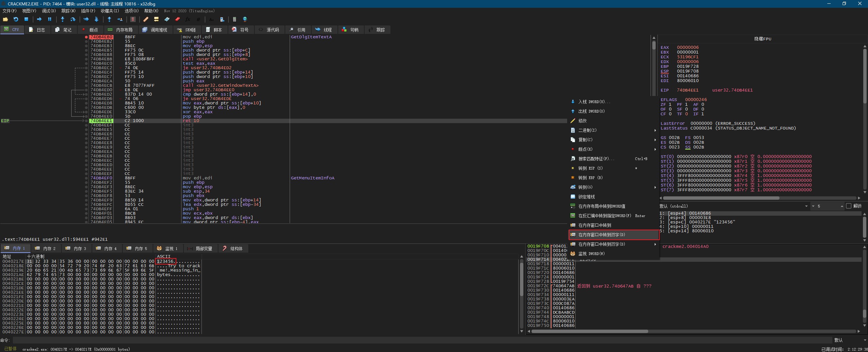This screenshot has height=352, width=868.
Task: Toggle the breakpoint dot at address 74DB4EB0
Action: [86, 37]
